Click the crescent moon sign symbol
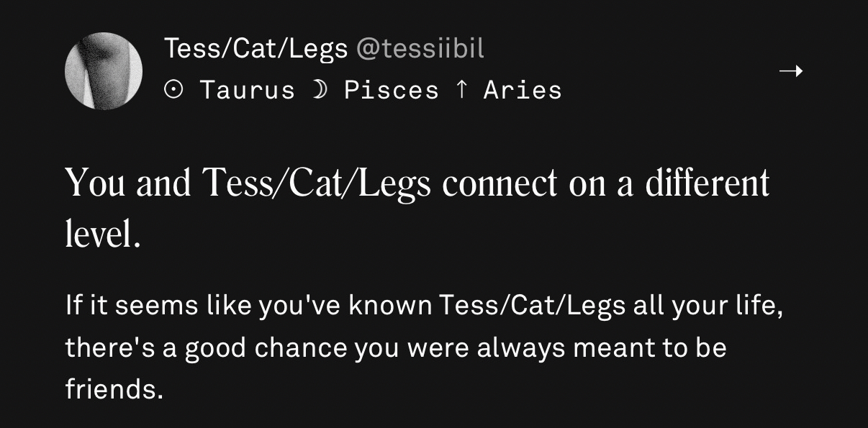 click(x=320, y=90)
